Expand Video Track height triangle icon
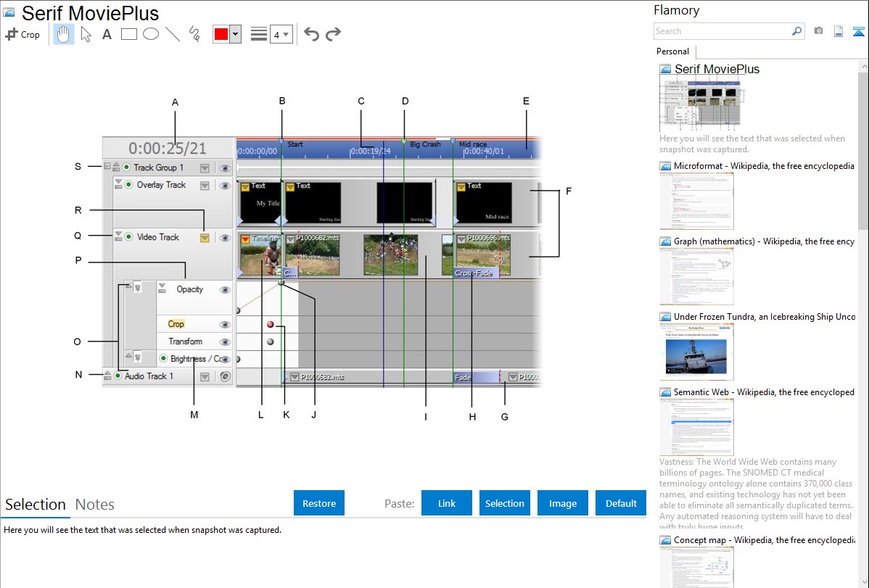Image resolution: width=869 pixels, height=588 pixels. pos(118,236)
